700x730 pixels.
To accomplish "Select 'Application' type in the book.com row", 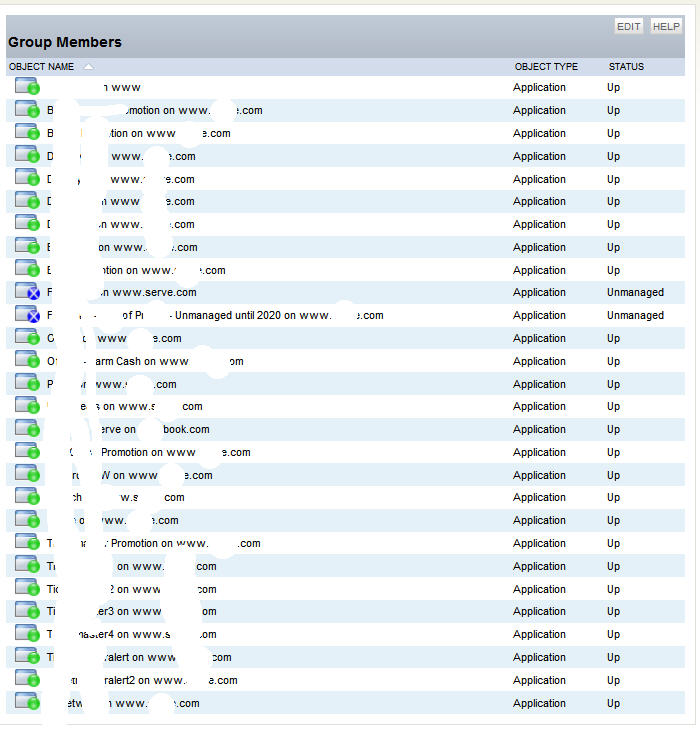I will point(539,429).
